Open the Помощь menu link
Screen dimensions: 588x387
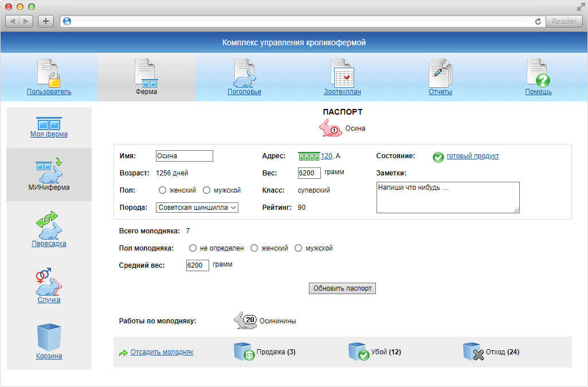(538, 92)
